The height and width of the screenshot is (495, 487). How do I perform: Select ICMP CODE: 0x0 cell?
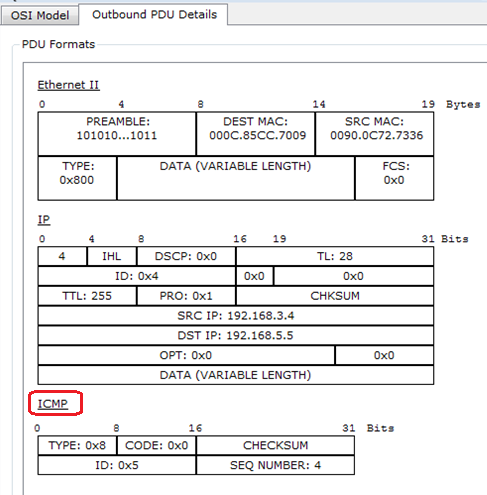[156, 445]
